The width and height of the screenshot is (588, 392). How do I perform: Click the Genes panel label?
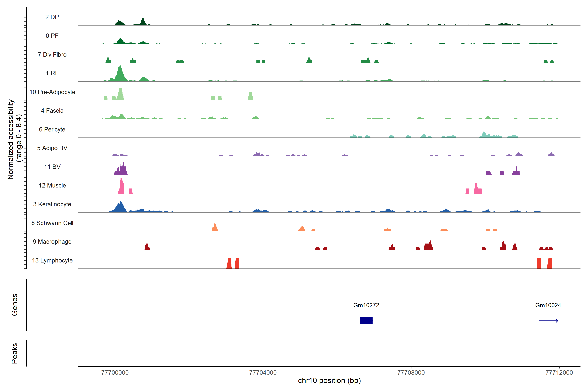(x=15, y=305)
